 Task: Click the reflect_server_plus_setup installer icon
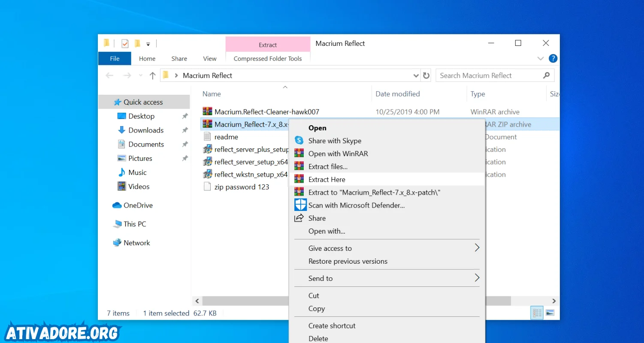[208, 149]
